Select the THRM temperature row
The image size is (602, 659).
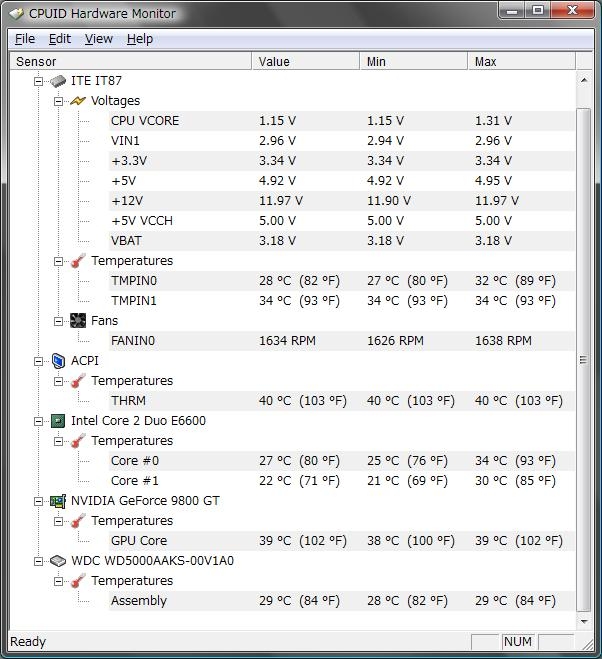(342, 401)
